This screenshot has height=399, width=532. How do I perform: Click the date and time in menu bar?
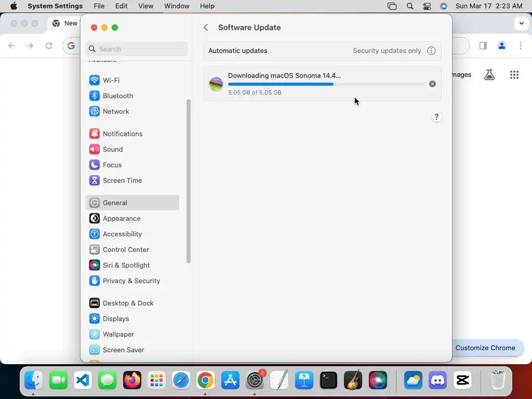tap(489, 6)
